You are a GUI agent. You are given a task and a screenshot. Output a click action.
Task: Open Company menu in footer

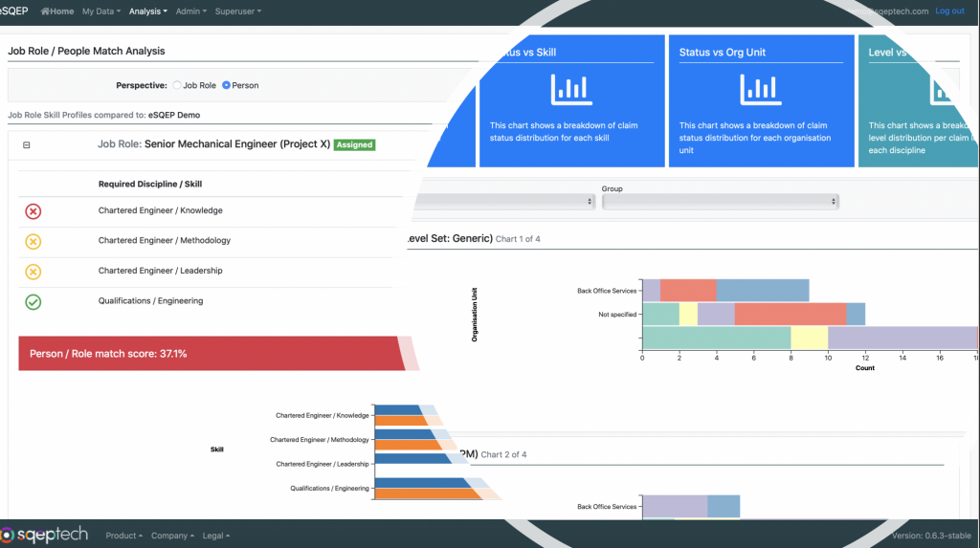coord(172,536)
